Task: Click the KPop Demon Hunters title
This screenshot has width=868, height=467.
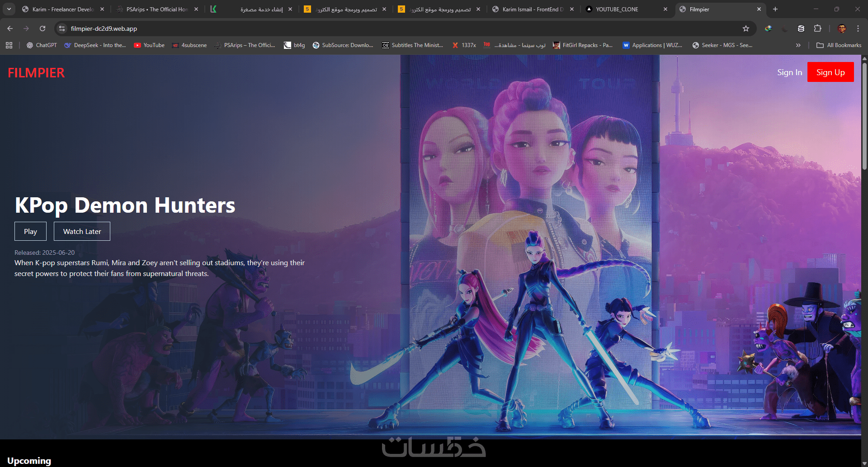Action: [125, 205]
